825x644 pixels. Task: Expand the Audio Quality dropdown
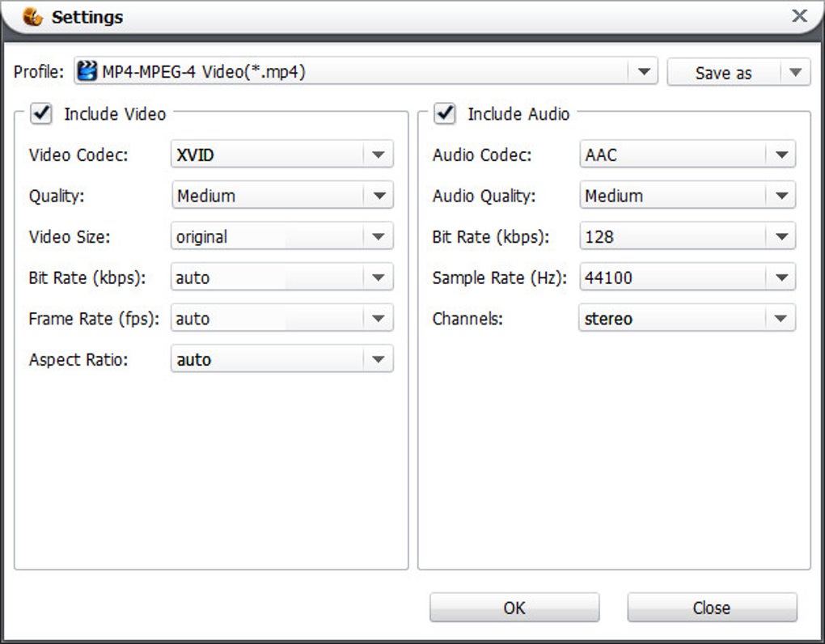pos(781,196)
